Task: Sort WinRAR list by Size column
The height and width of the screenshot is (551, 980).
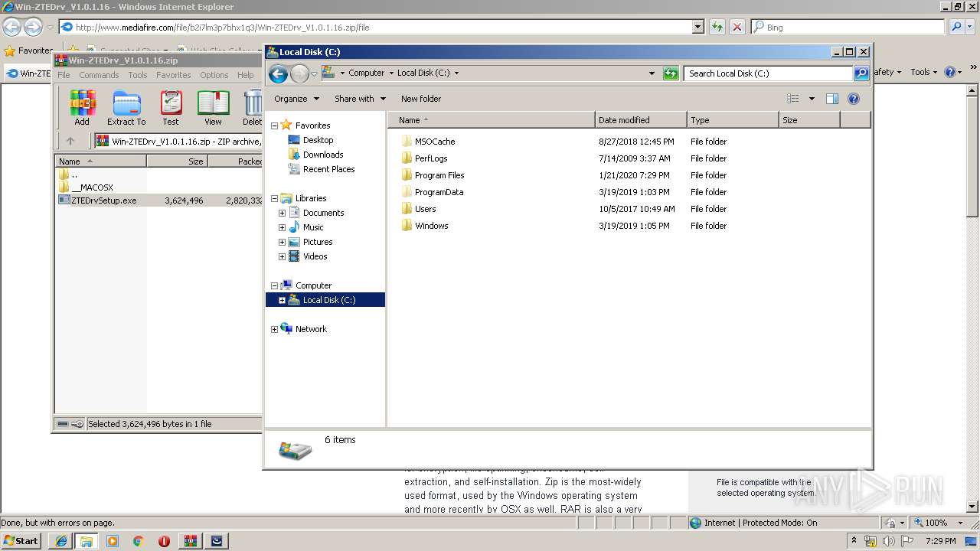Action: click(177, 161)
